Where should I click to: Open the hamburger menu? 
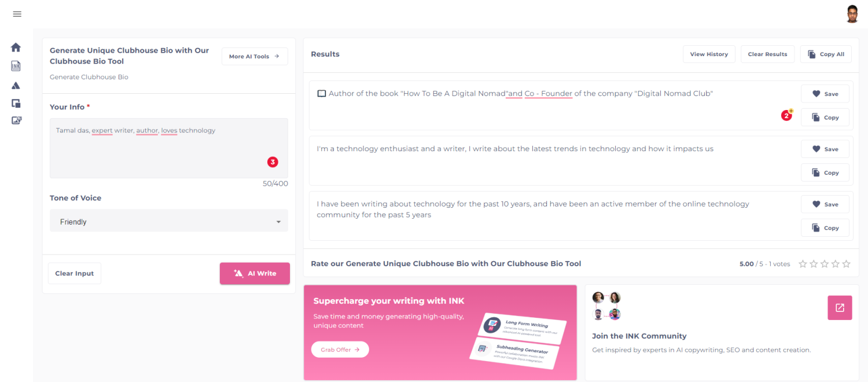(17, 14)
